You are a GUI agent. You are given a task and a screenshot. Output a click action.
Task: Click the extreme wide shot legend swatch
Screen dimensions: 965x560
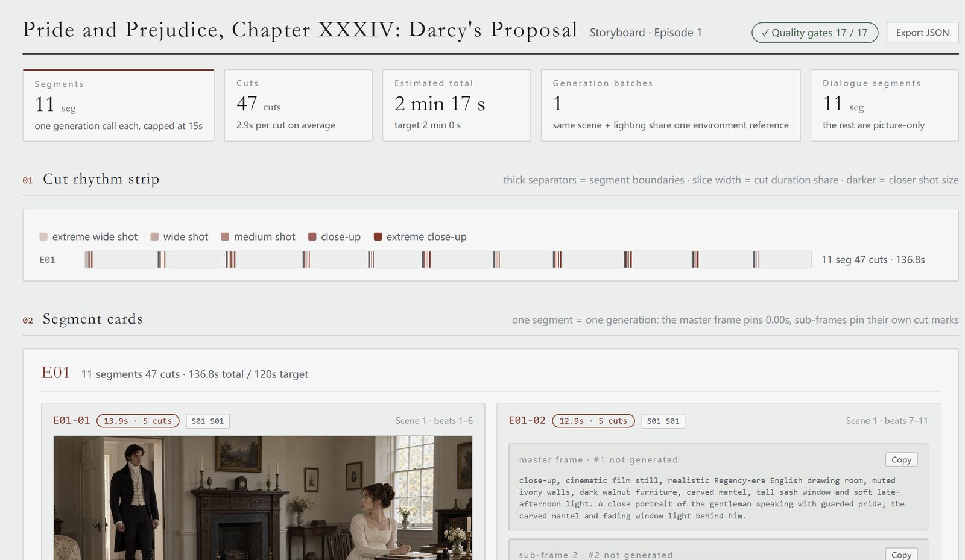[43, 237]
